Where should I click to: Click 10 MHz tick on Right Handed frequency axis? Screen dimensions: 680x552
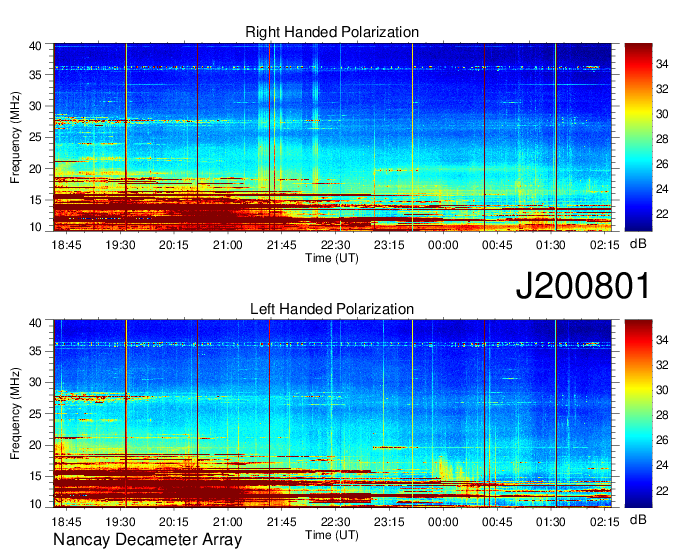pyautogui.click(x=35, y=227)
